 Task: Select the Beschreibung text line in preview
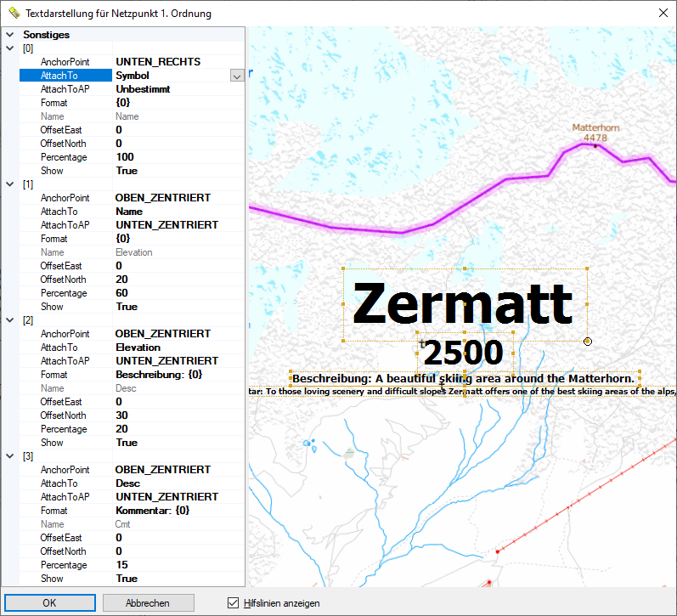click(x=463, y=379)
